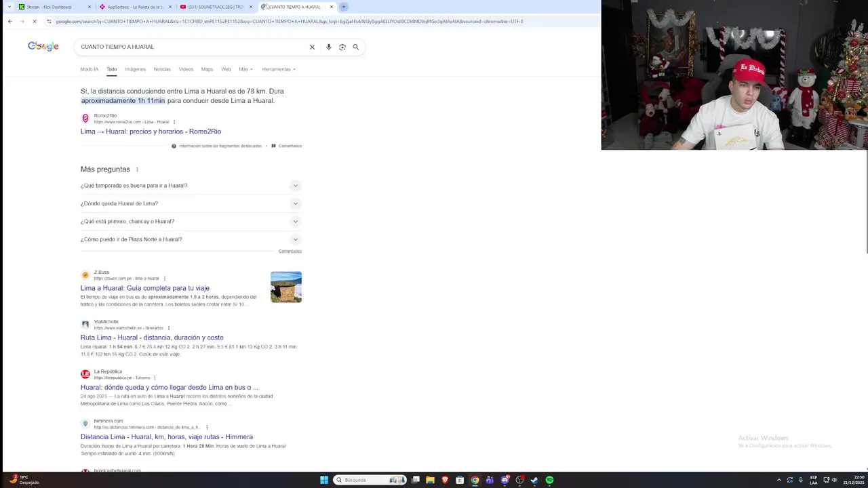Select the Todo results tab
The image size is (868, 488).
click(111, 69)
